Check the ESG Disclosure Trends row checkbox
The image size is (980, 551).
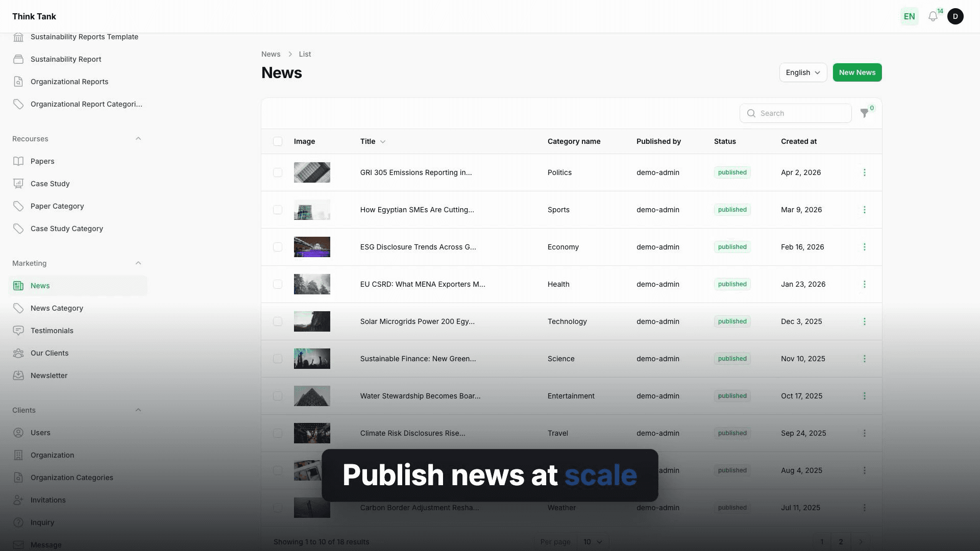(x=278, y=247)
